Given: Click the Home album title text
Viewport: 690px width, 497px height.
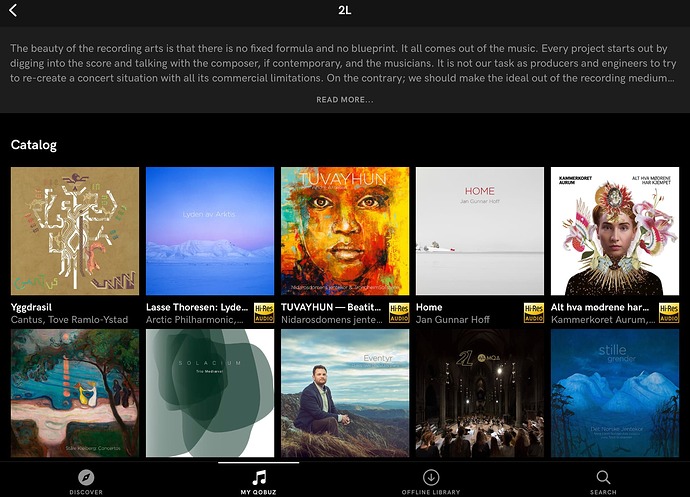Looking at the screenshot, I should [x=429, y=307].
